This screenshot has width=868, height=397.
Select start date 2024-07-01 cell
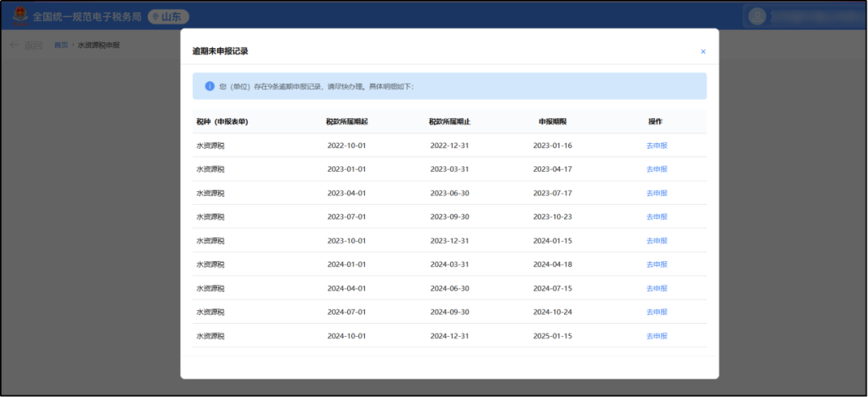pos(346,313)
